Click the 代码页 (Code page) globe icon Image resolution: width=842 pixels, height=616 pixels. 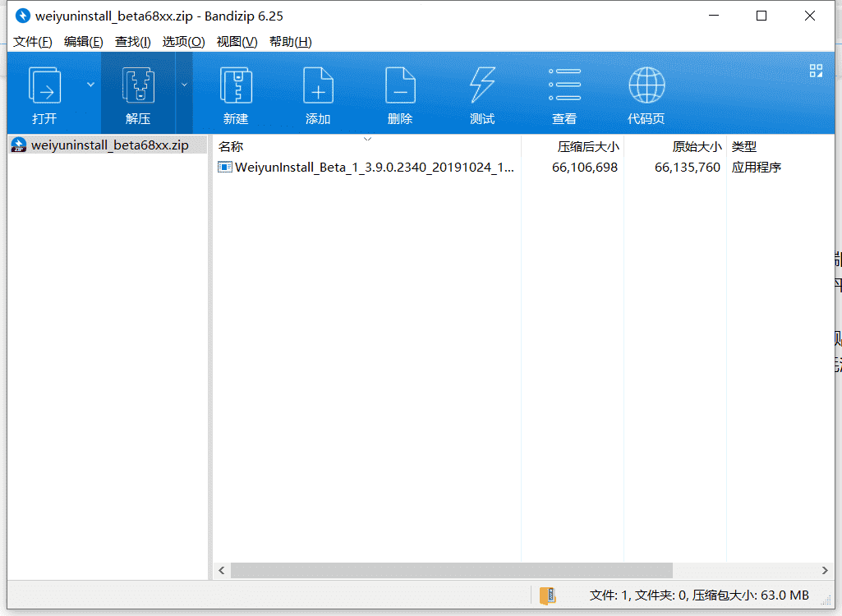point(646,85)
